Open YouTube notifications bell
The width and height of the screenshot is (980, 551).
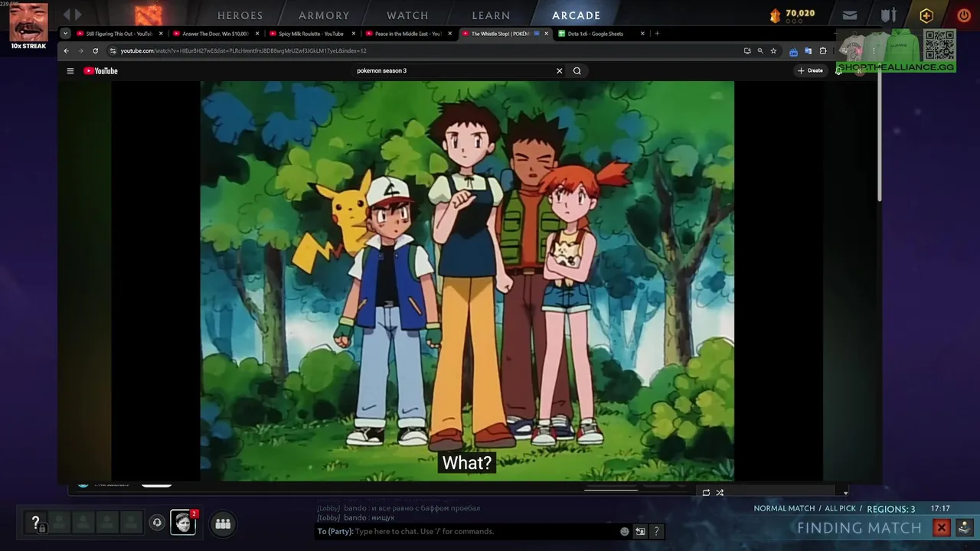(839, 70)
